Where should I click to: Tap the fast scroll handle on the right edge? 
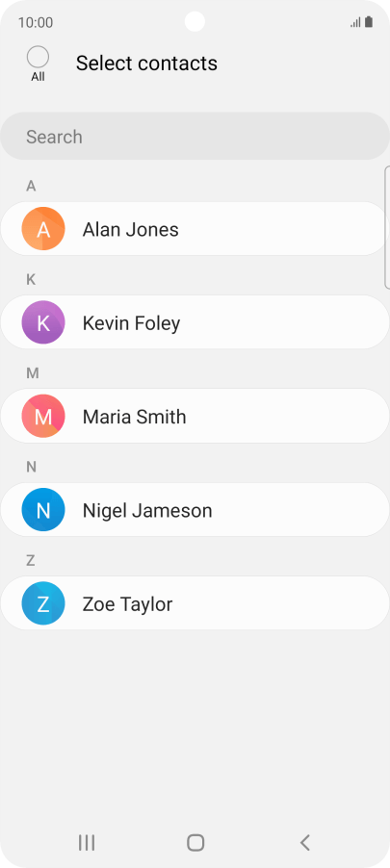pos(387,227)
